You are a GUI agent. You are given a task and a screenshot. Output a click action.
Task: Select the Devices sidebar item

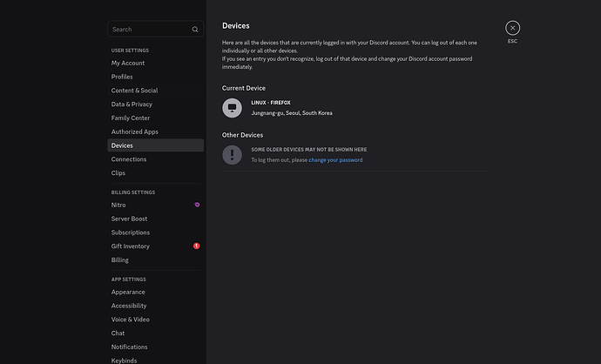pyautogui.click(x=155, y=145)
